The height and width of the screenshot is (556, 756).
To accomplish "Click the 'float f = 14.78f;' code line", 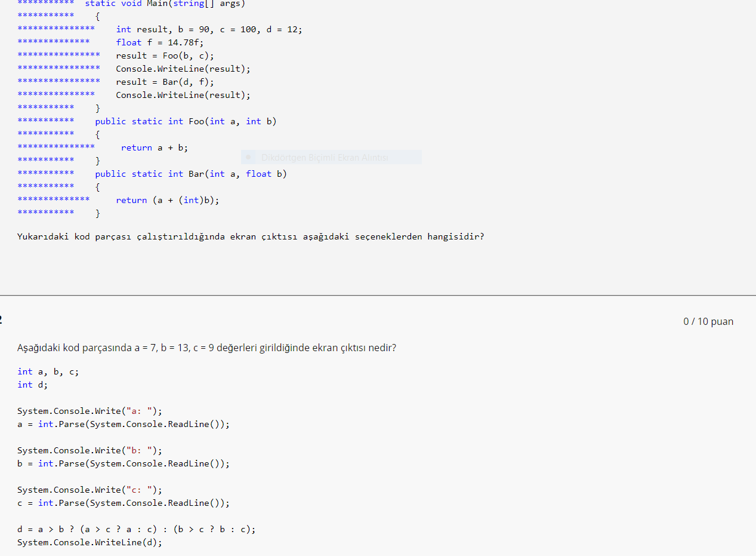I will click(x=160, y=42).
